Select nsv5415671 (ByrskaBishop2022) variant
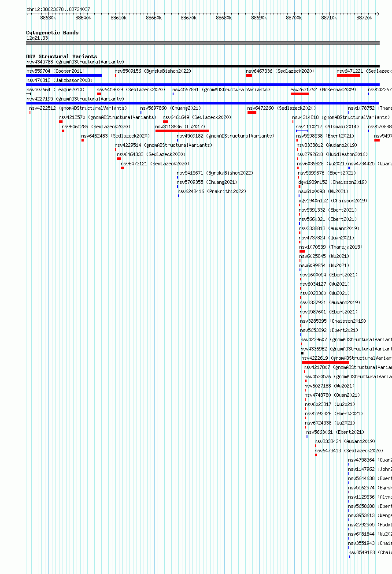392x574 pixels. 215,173
